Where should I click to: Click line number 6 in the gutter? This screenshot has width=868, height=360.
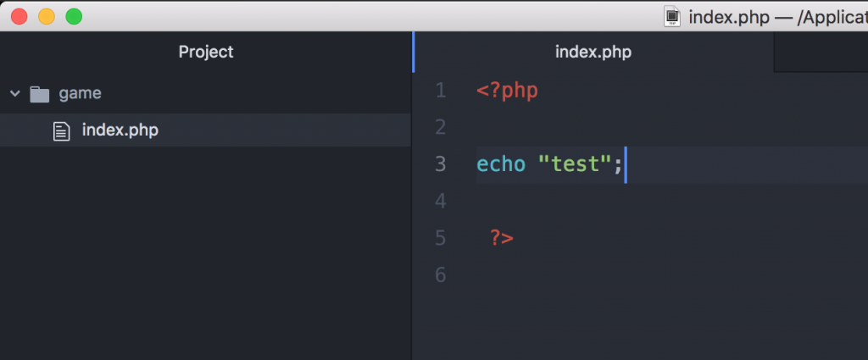(441, 274)
